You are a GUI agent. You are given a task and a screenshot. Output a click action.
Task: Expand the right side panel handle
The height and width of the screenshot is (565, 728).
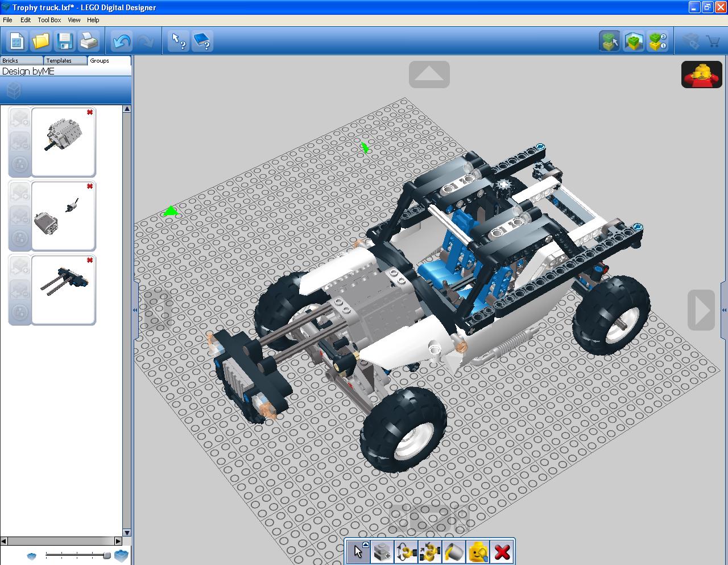pos(725,310)
